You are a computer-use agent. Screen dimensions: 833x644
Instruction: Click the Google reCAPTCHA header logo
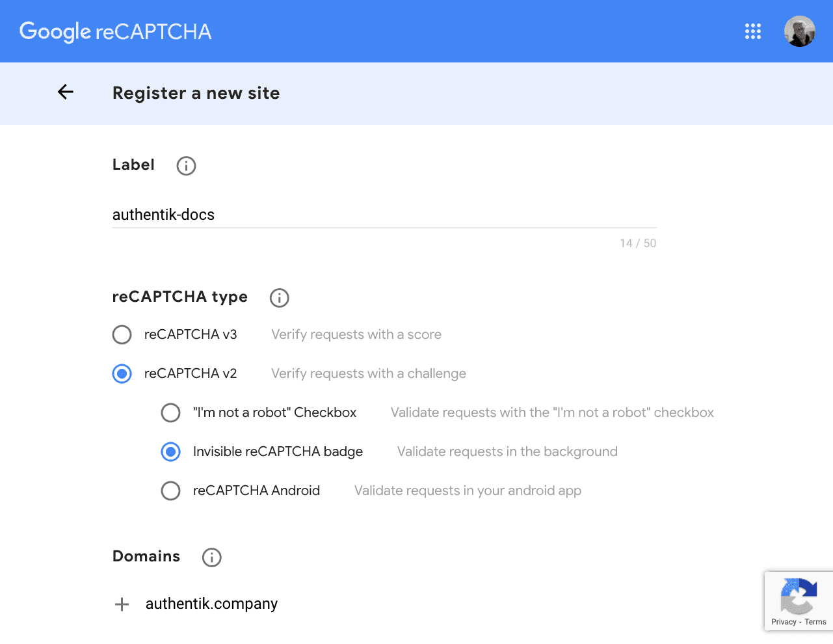tap(116, 31)
